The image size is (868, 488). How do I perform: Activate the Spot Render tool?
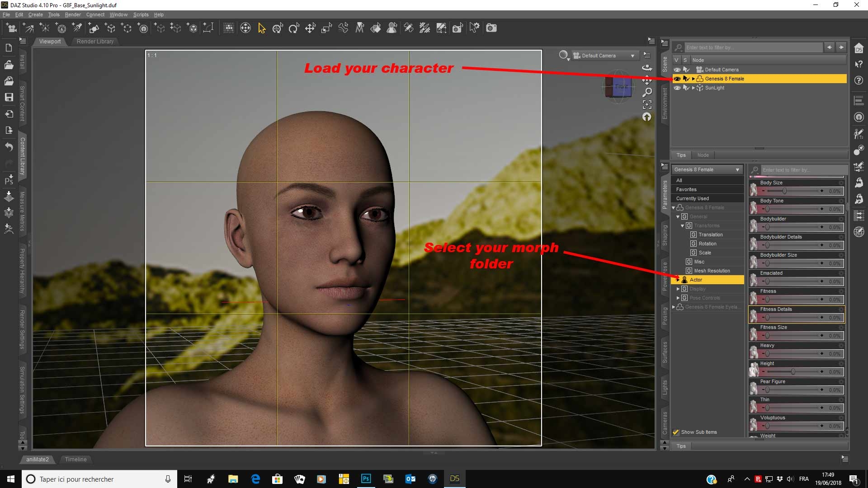[x=457, y=28]
